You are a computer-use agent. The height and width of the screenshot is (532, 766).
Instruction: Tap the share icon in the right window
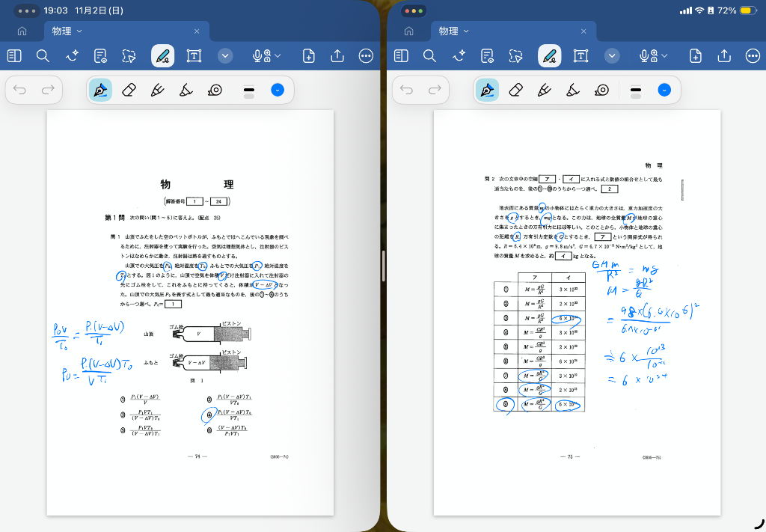click(x=724, y=56)
